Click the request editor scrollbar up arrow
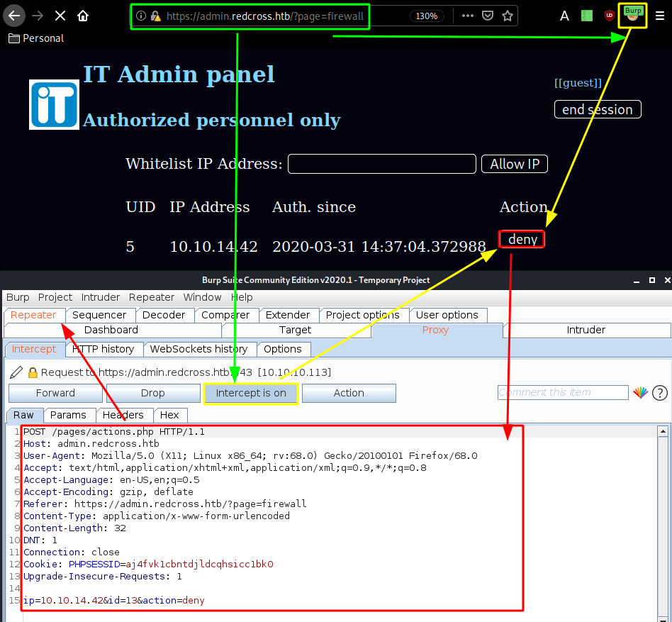The height and width of the screenshot is (622, 672). point(663,431)
